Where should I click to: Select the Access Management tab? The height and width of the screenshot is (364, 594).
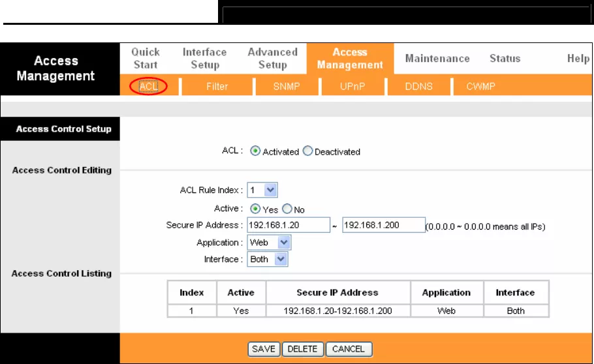click(350, 58)
